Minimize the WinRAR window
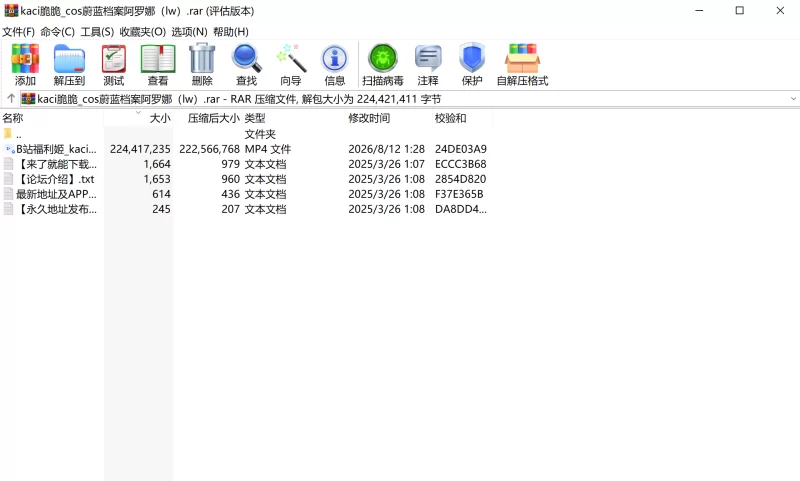Image resolution: width=800 pixels, height=481 pixels. point(699,11)
